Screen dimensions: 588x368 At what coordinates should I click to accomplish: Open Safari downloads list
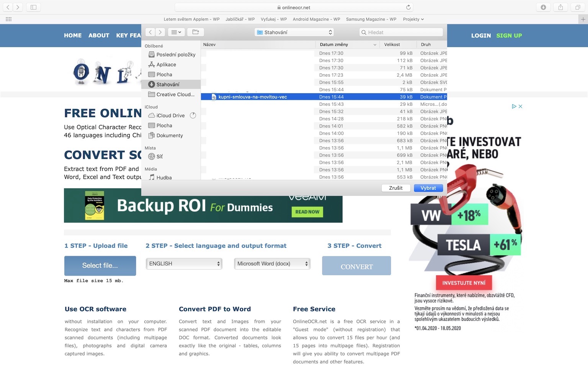coord(543,7)
